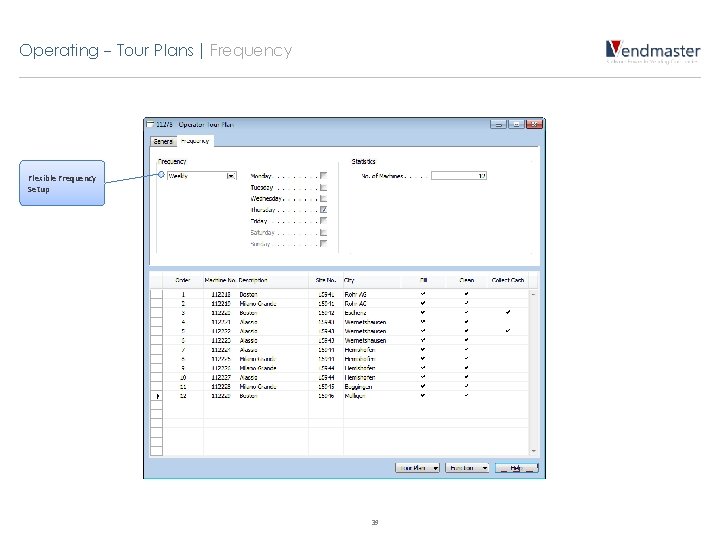Toggle the Tuesday checkbox
Viewport: 720px width, 540px height.
[x=323, y=187]
